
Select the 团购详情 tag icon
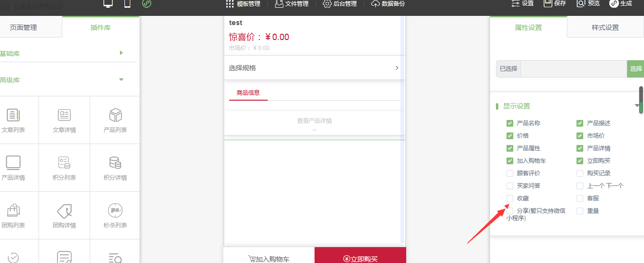click(x=64, y=210)
